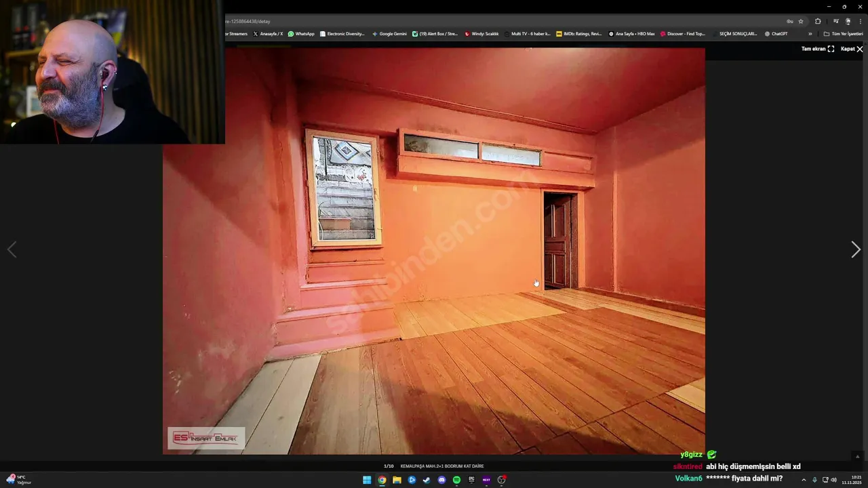Open the Chrome three-dot menu

(x=861, y=21)
